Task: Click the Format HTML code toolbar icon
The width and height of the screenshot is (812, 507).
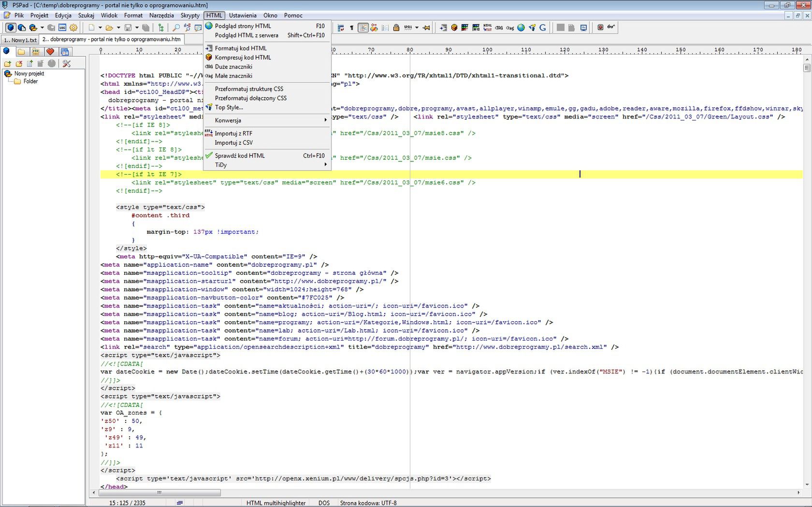Action: pos(443,28)
